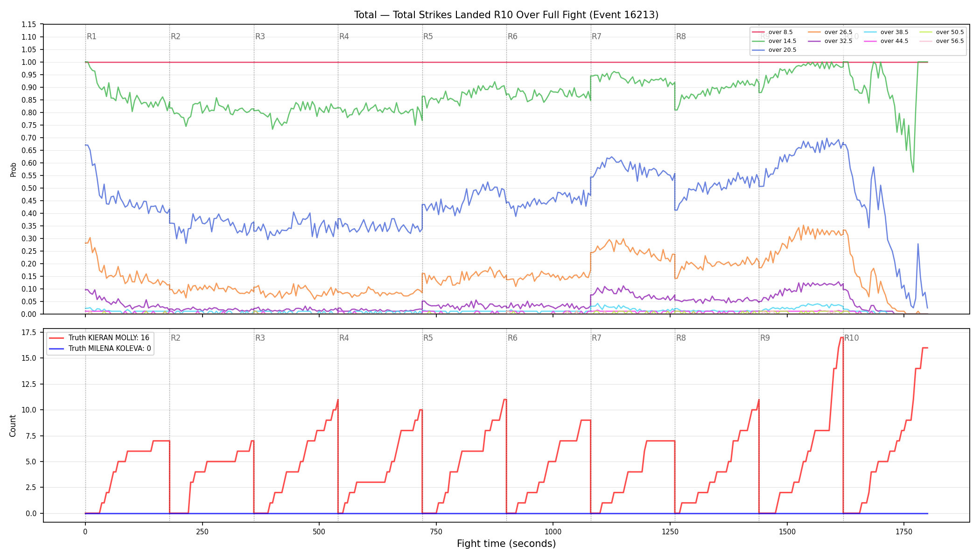
Task: Select the R2 round label in count chart
Action: tap(175, 338)
